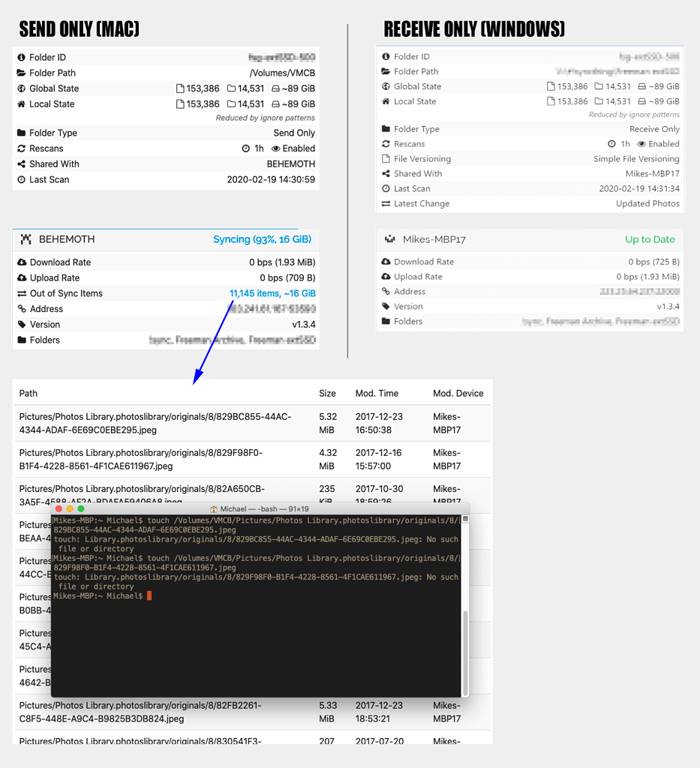
Task: Click the Last Scan clock icon in Send Only panel
Action: (21, 180)
